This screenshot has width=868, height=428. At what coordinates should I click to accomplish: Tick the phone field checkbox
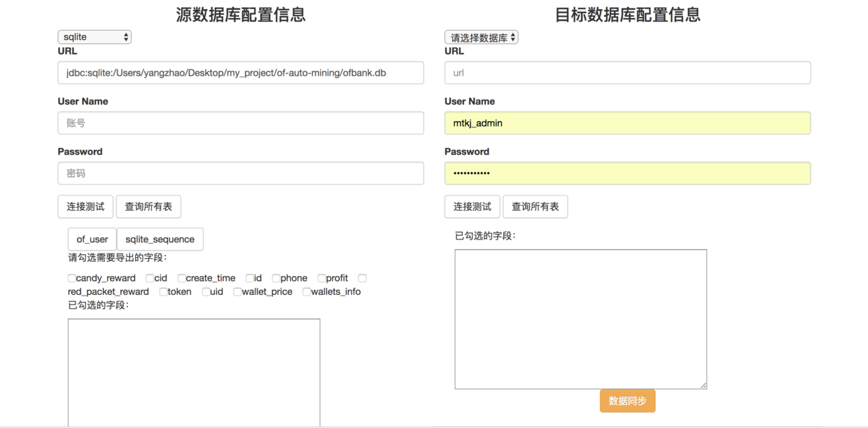tap(276, 278)
